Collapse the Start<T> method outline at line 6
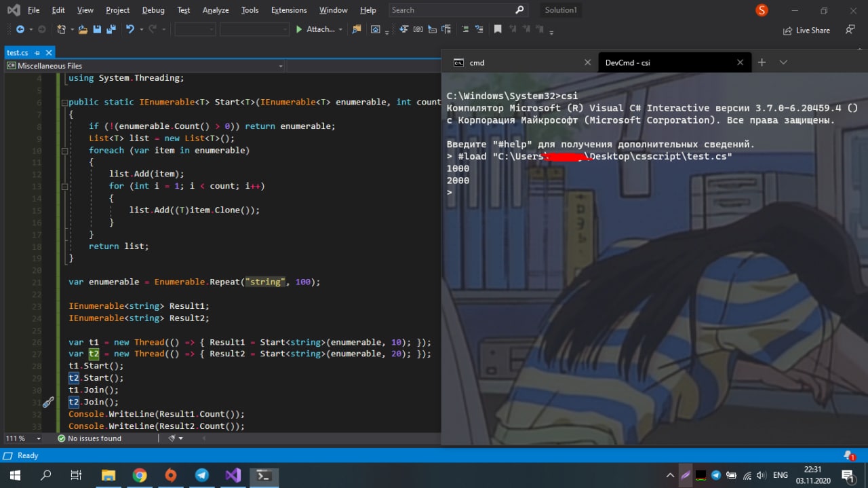The width and height of the screenshot is (868, 488). pyautogui.click(x=64, y=102)
